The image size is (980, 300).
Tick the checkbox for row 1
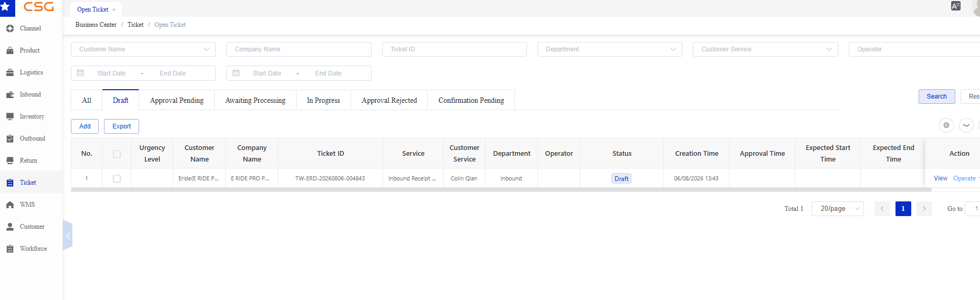pyautogui.click(x=117, y=179)
